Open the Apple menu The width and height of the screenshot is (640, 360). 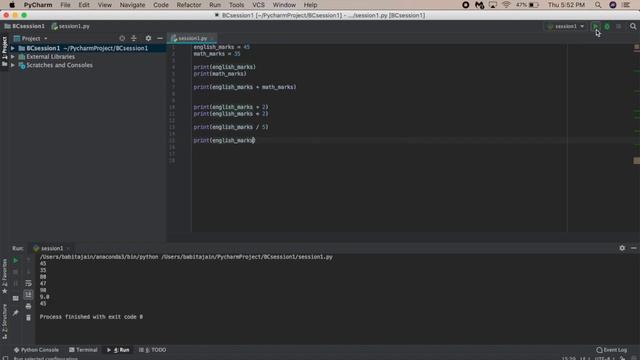pos(12,5)
